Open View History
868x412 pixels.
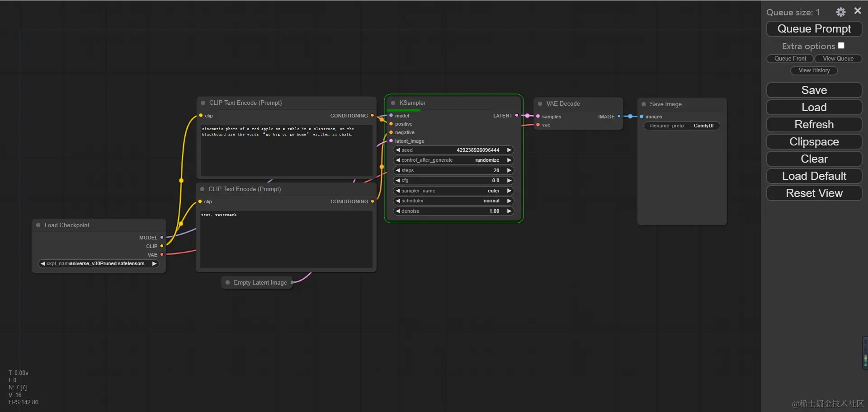pos(814,70)
